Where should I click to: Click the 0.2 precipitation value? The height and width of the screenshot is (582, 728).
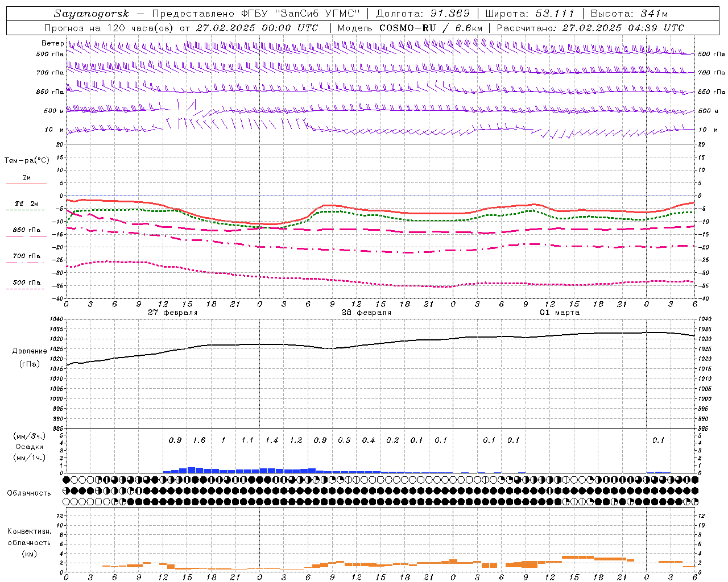(x=392, y=440)
